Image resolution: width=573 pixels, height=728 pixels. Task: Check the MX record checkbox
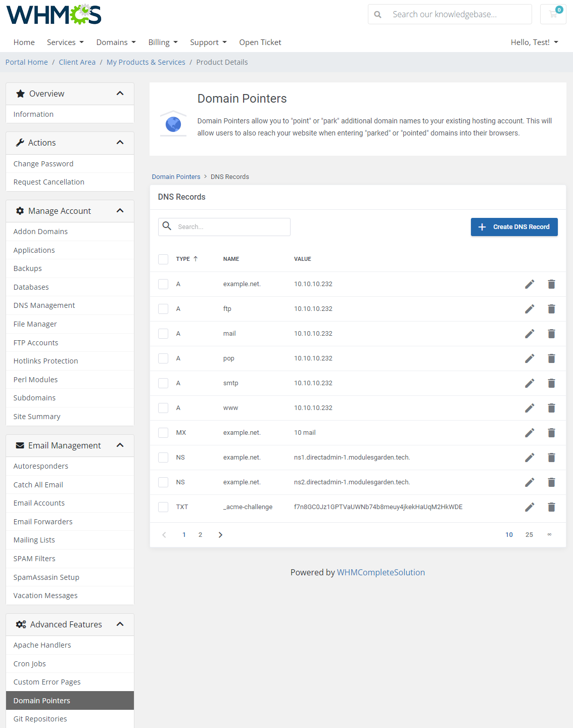coord(163,433)
